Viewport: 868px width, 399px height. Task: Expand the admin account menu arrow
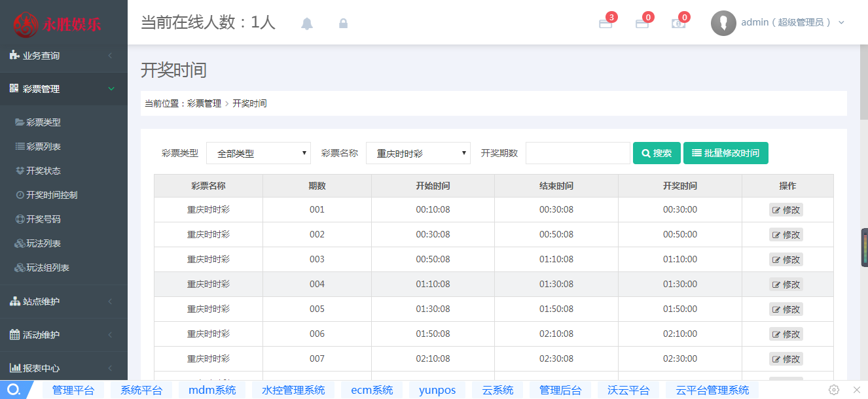pos(841,23)
